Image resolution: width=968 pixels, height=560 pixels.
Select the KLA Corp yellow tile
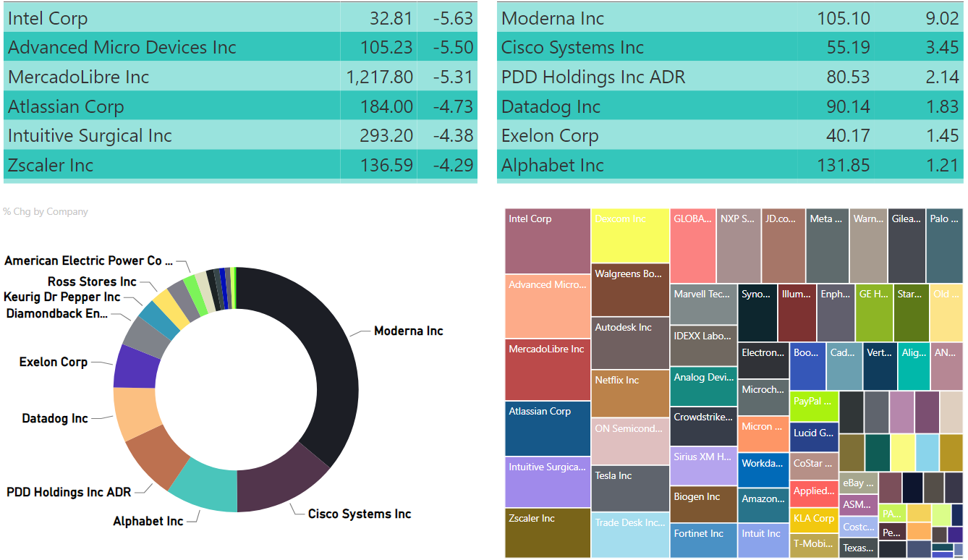pyautogui.click(x=814, y=520)
